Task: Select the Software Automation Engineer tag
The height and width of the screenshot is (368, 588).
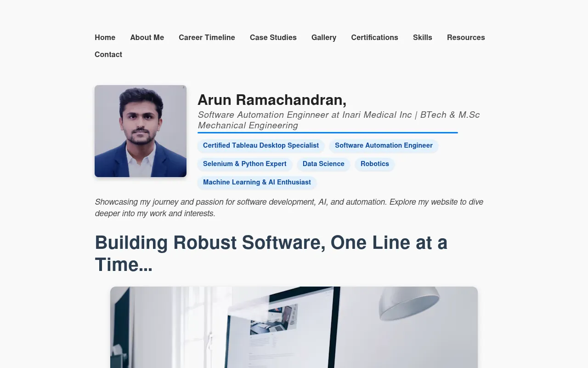Action: pos(384,146)
